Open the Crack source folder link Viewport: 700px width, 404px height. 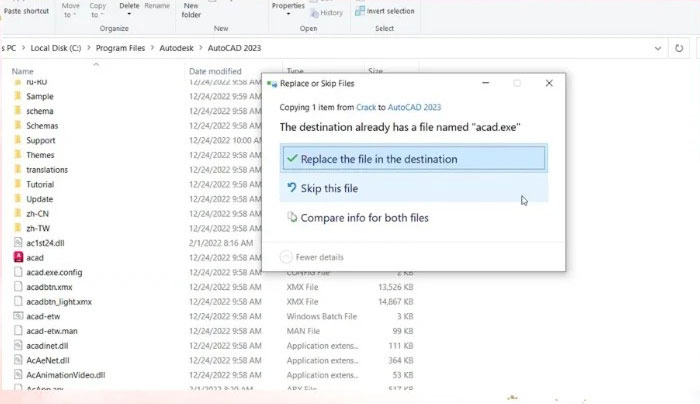tap(366, 107)
